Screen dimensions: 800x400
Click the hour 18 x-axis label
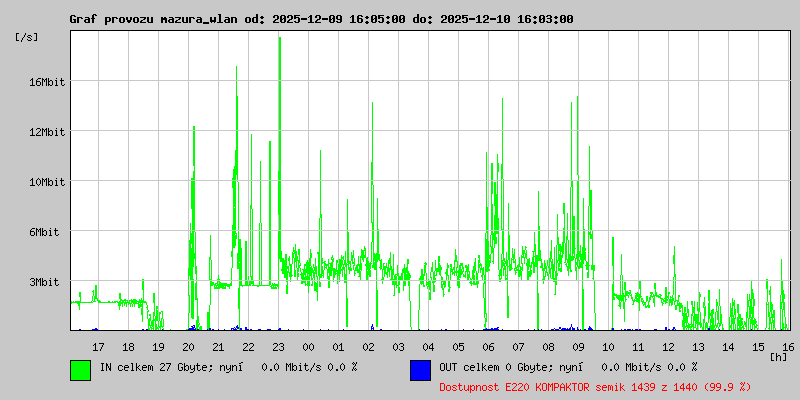click(x=128, y=347)
